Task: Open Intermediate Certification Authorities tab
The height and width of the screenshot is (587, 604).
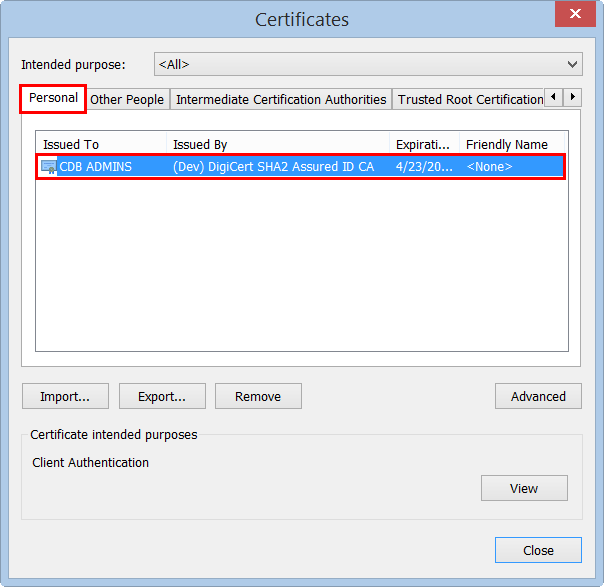Action: [281, 100]
